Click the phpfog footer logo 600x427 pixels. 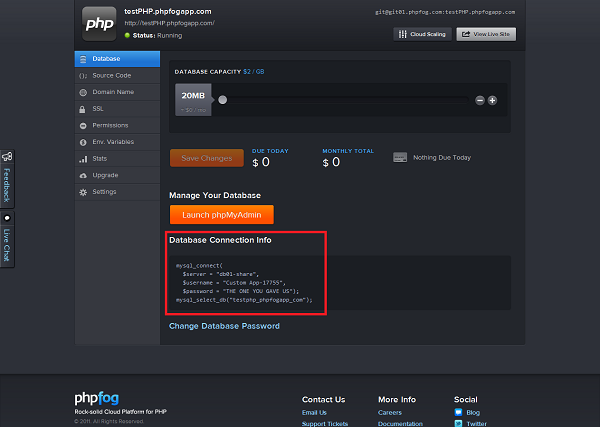(x=97, y=398)
